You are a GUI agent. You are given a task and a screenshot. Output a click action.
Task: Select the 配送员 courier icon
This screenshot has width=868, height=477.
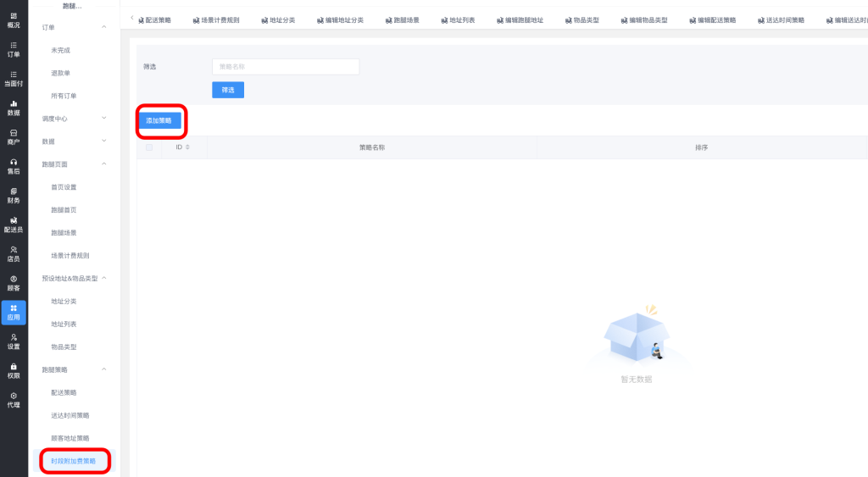point(14,225)
